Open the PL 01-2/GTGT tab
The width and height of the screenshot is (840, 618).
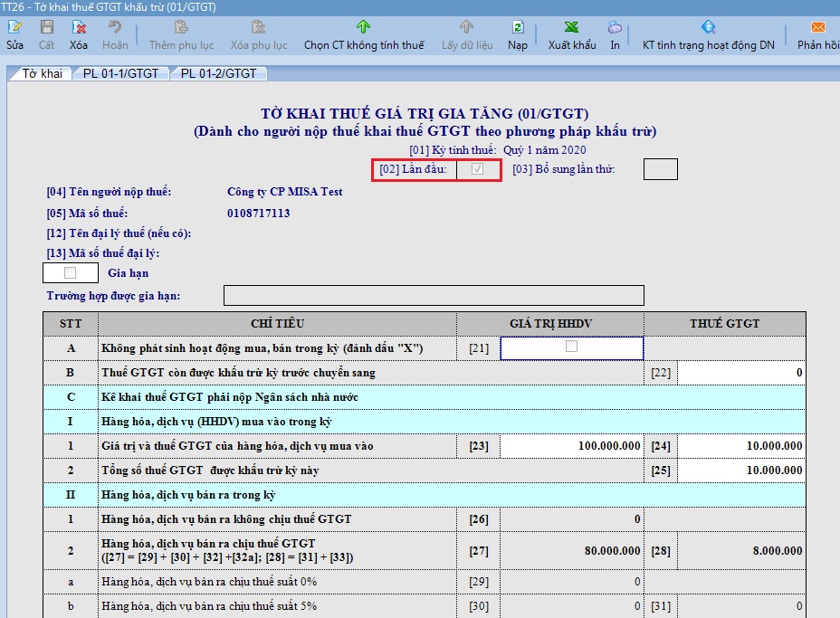point(218,73)
